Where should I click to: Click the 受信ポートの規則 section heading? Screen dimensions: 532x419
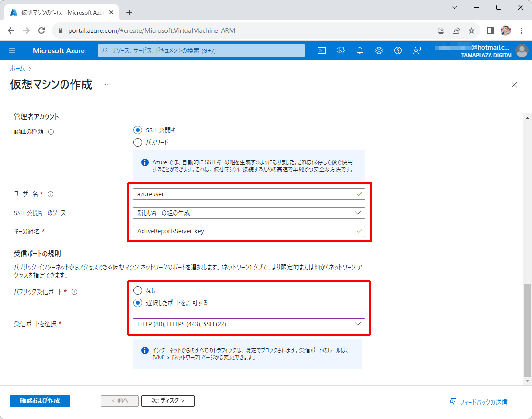pyautogui.click(x=37, y=254)
